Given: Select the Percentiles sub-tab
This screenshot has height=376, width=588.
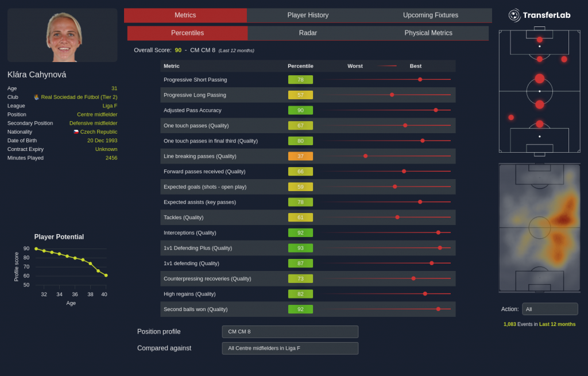Looking at the screenshot, I should coord(187,33).
